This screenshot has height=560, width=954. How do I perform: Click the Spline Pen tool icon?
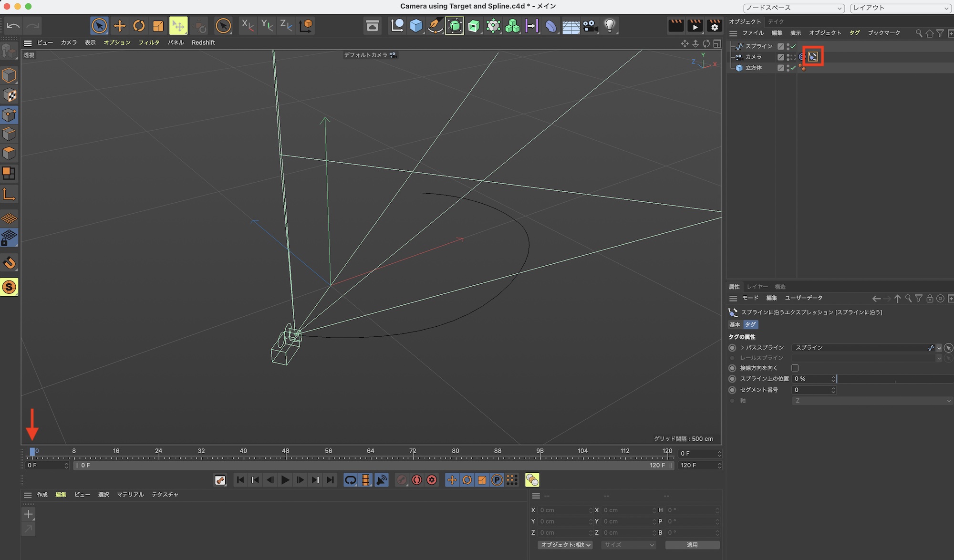click(x=435, y=26)
